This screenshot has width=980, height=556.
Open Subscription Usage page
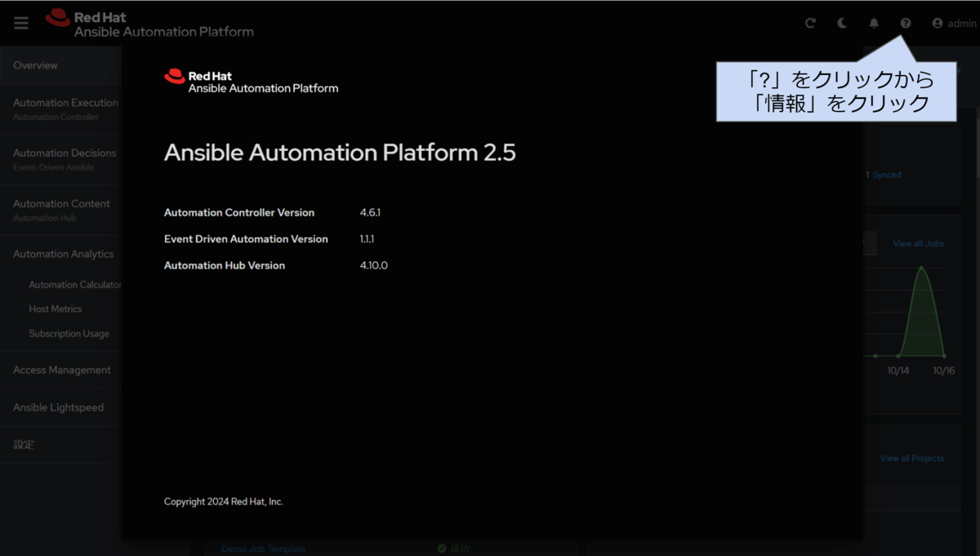(69, 334)
